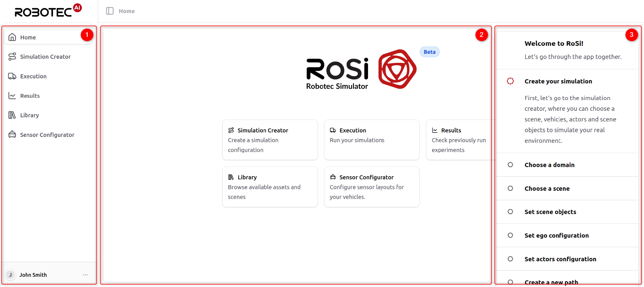Go to Execution in the sidebar
Viewport: 644px width, 287px height.
pos(49,76)
